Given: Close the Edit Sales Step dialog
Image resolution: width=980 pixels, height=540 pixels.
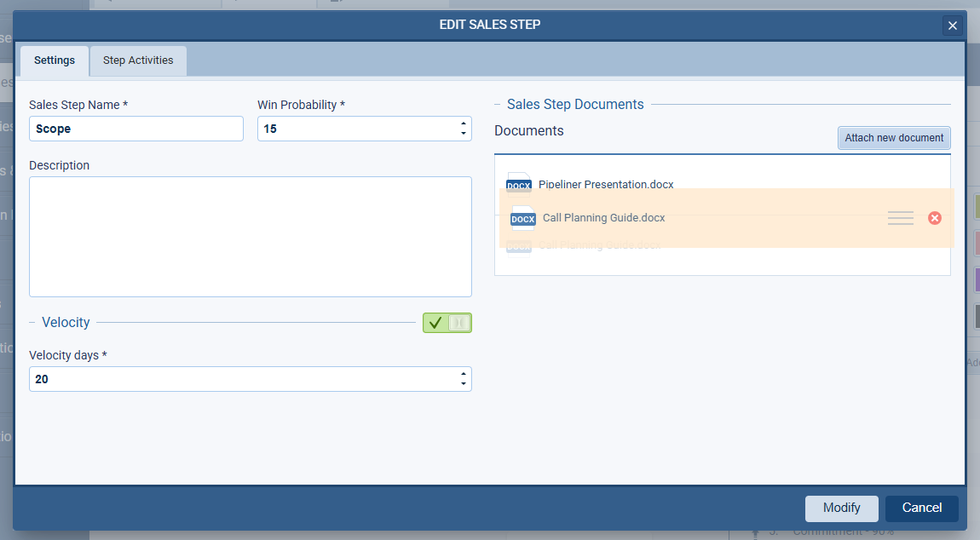Looking at the screenshot, I should (952, 25).
